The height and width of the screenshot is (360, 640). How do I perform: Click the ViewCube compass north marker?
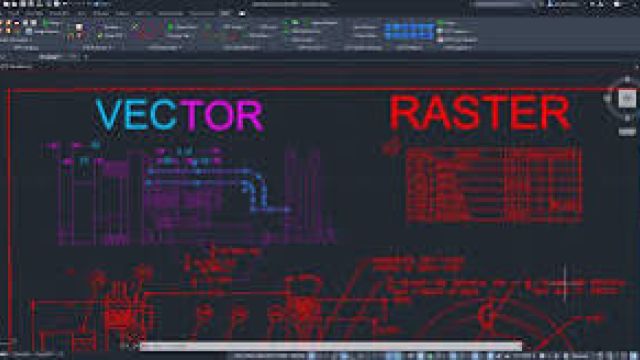click(627, 79)
